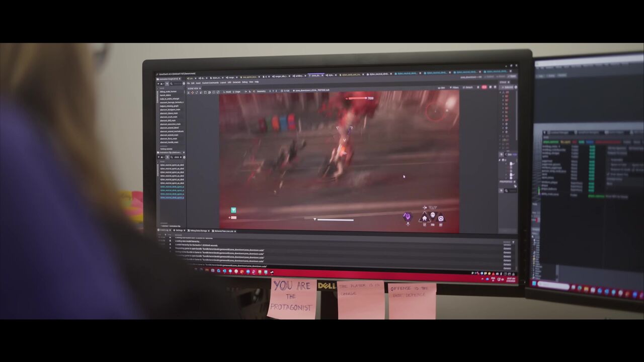Select debug_scale_human in the graph list

point(169,92)
